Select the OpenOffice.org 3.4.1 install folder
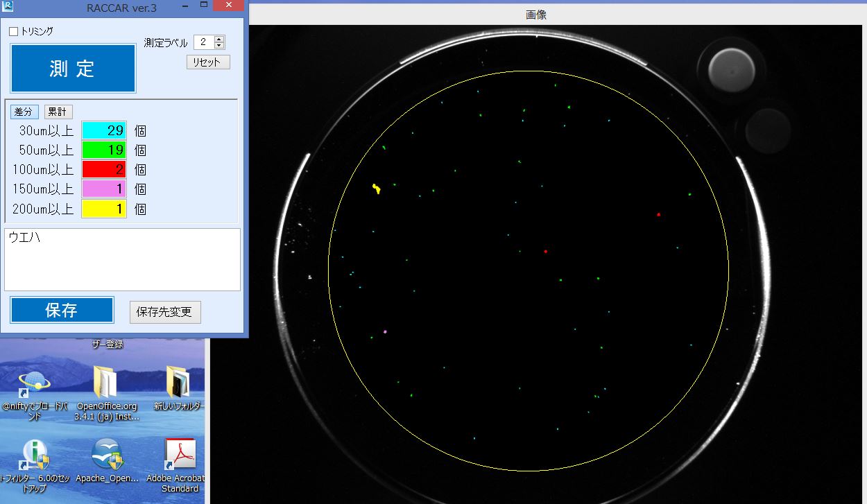 pos(107,392)
